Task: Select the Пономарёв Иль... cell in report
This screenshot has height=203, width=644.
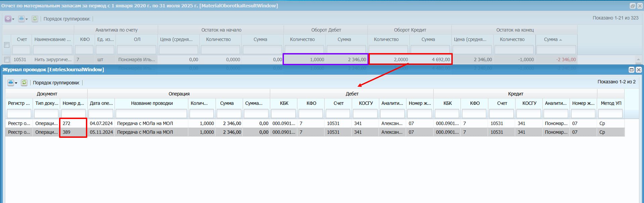Action: click(137, 59)
